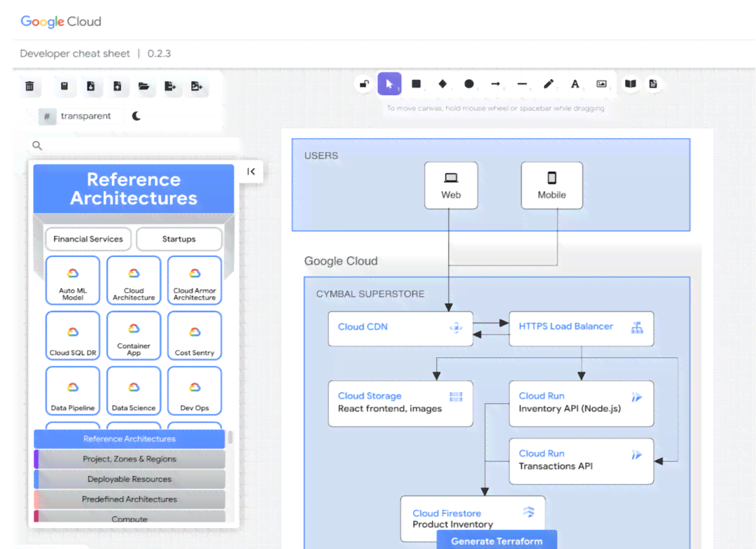This screenshot has width=756, height=549.
Task: Open the library book icon
Action: 630,84
